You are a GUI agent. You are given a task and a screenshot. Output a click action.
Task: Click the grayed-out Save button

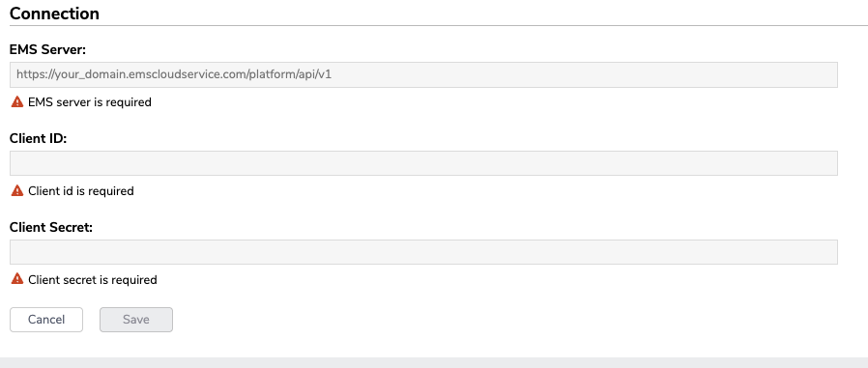point(136,320)
